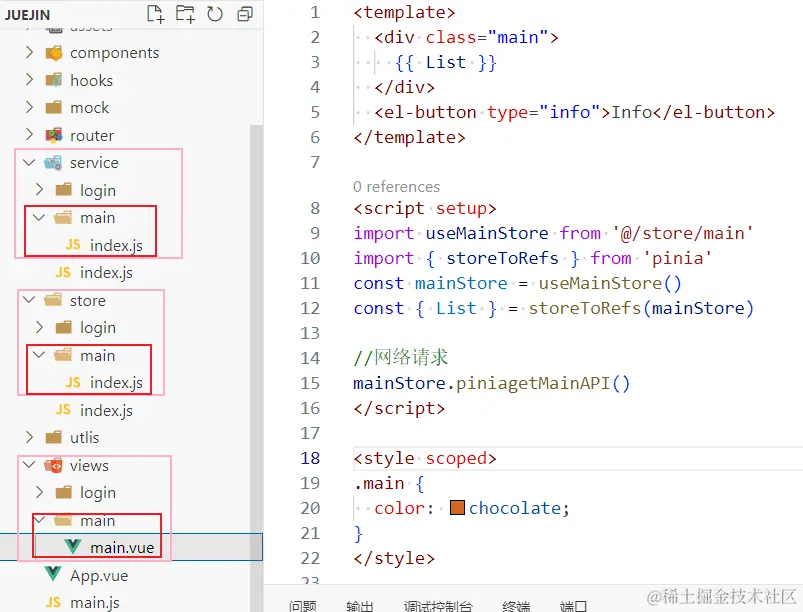Click the '@/store/main' import path string
The width and height of the screenshot is (803, 612).
coord(682,233)
